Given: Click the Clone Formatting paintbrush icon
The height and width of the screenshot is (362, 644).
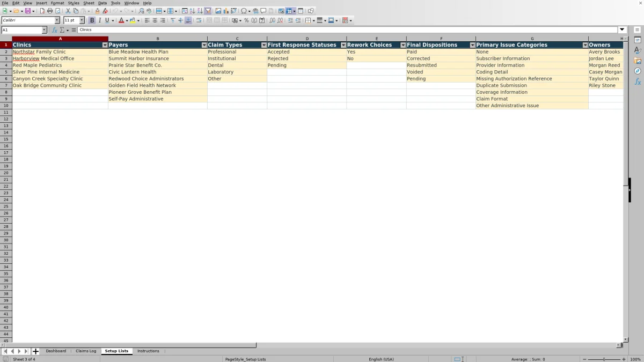Looking at the screenshot, I should point(97,11).
